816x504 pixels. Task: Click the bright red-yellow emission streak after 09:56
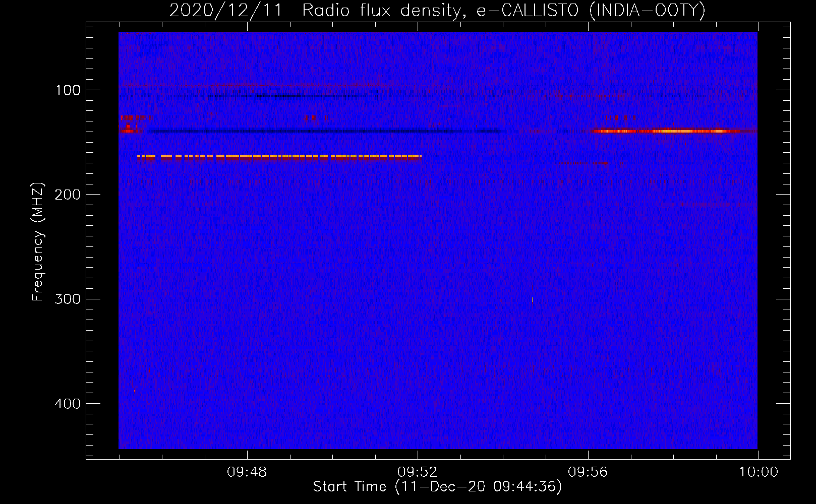coord(667,131)
